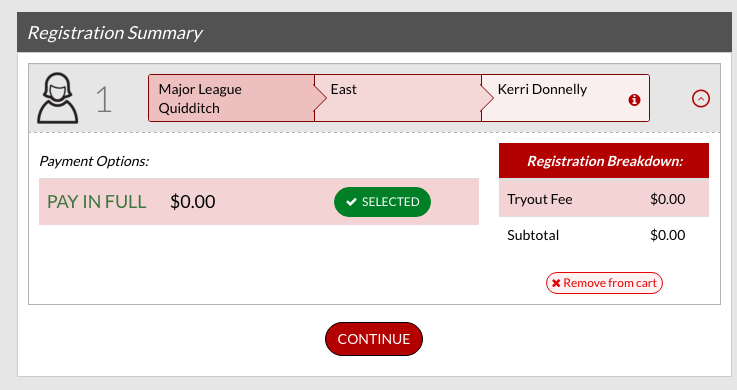This screenshot has width=737, height=390.
Task: Select the East division breadcrumb step
Action: (x=398, y=98)
